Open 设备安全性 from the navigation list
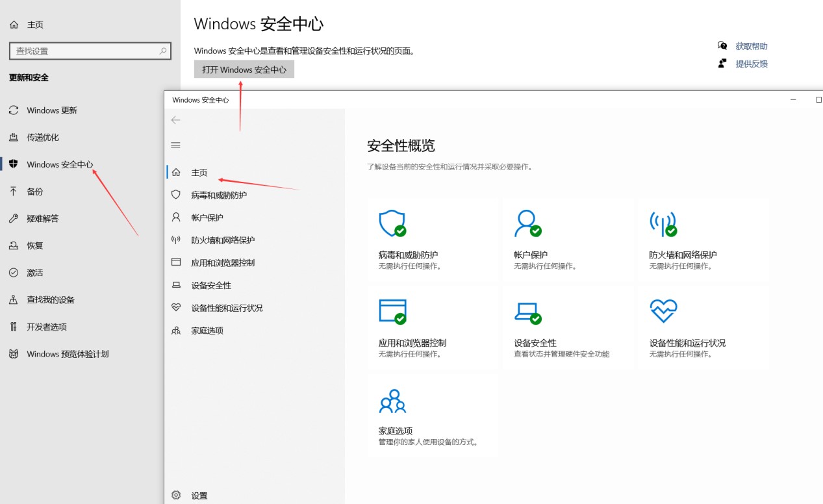 (210, 285)
